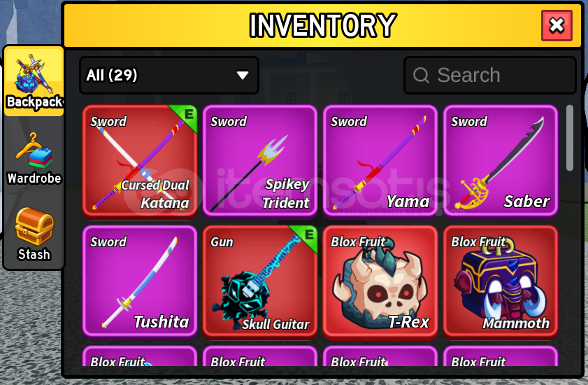Select the Cursed Dual Katana sword
The image size is (588, 385).
tap(140, 162)
